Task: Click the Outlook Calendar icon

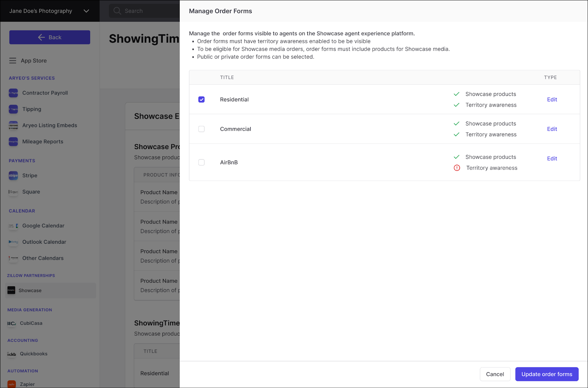Action: point(13,242)
